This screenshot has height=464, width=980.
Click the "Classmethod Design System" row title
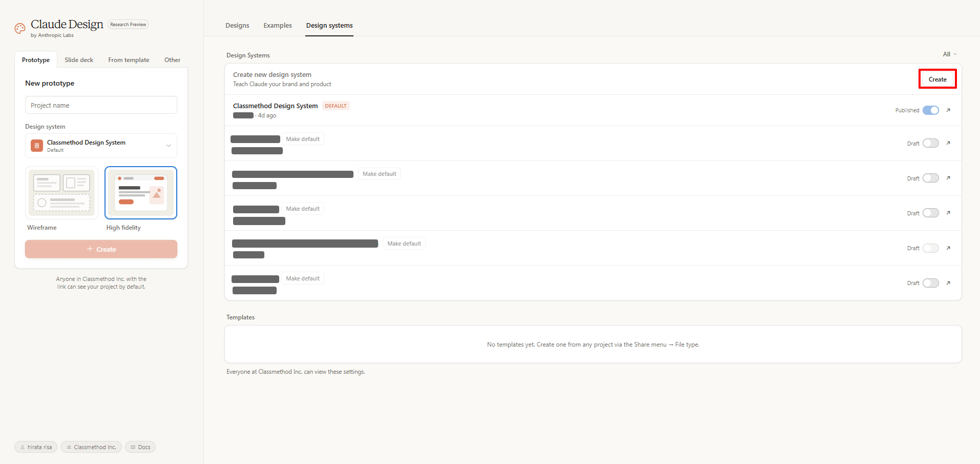click(275, 106)
